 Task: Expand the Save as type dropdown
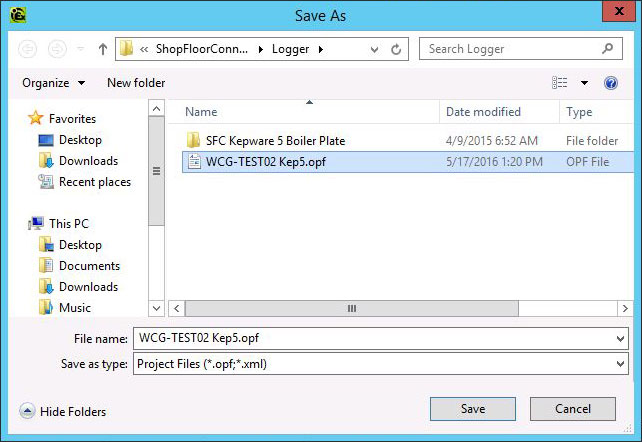click(621, 365)
